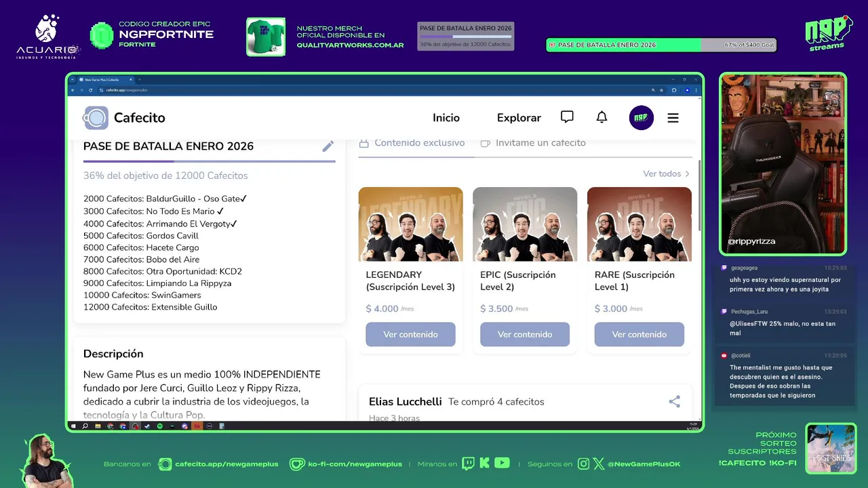868x488 pixels.
Task: Click the share icon on Elias Lucchelli's post
Action: pos(674,402)
